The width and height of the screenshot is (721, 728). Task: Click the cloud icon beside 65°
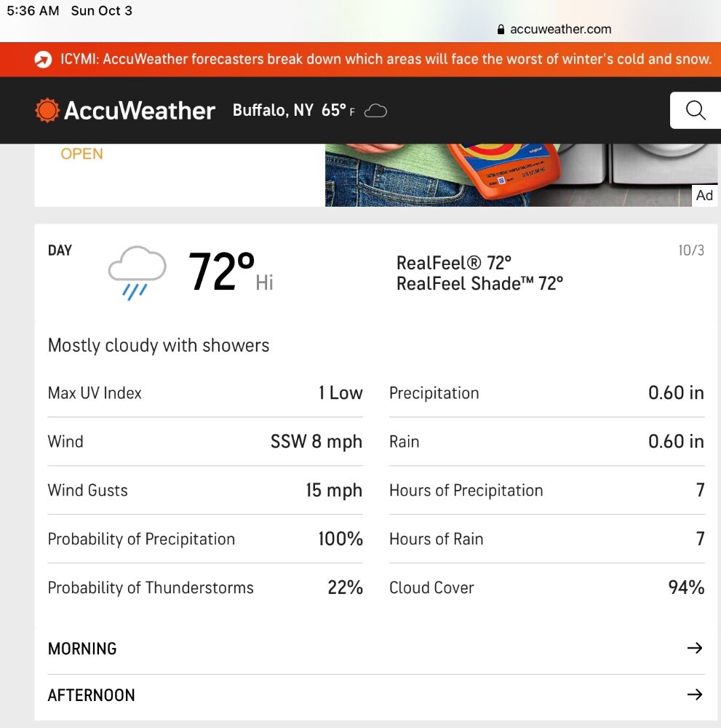[x=375, y=111]
